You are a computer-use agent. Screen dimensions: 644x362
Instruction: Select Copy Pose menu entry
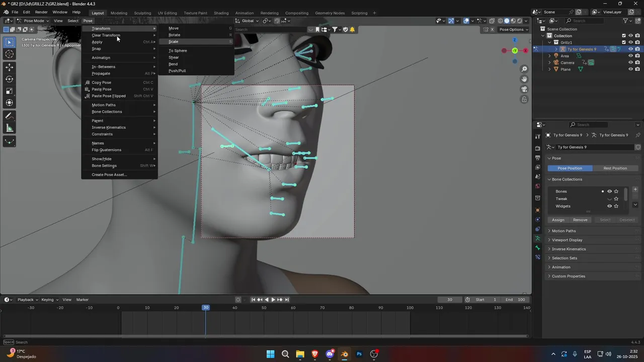[120, 82]
